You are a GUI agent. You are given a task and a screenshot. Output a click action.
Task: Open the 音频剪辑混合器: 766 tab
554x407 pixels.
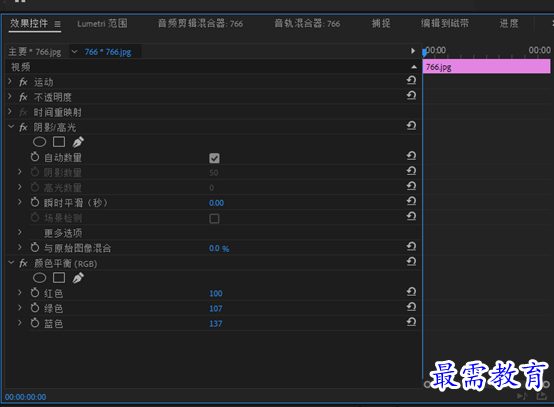[200, 24]
